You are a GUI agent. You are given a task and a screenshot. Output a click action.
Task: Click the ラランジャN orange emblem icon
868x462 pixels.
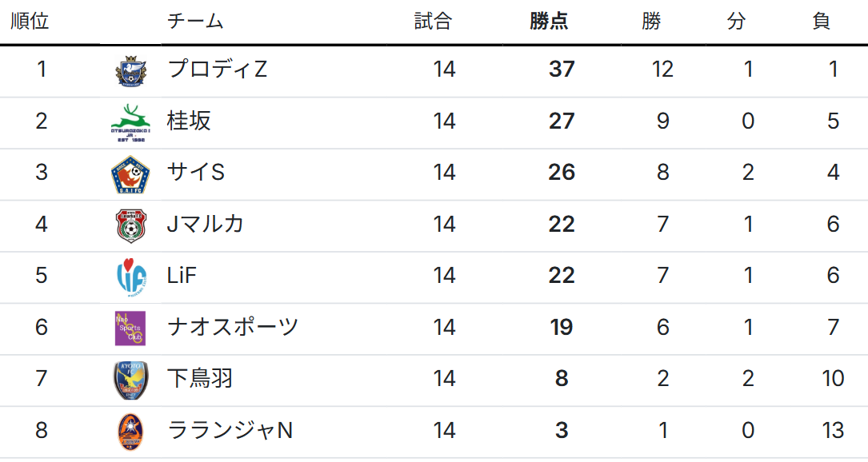pyautogui.click(x=130, y=431)
